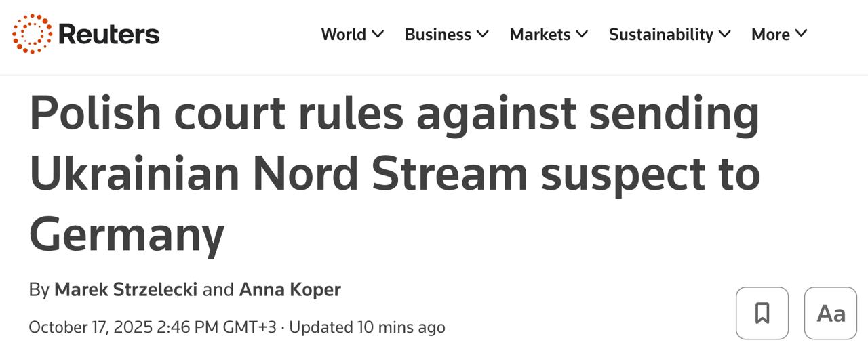Open the Business menu
868x355 pixels.
click(x=437, y=34)
